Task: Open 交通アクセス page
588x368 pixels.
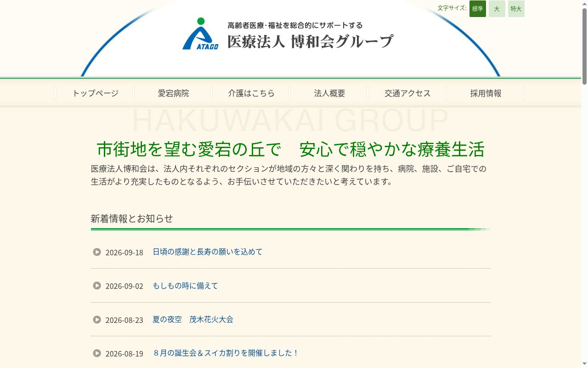Action: click(x=407, y=93)
